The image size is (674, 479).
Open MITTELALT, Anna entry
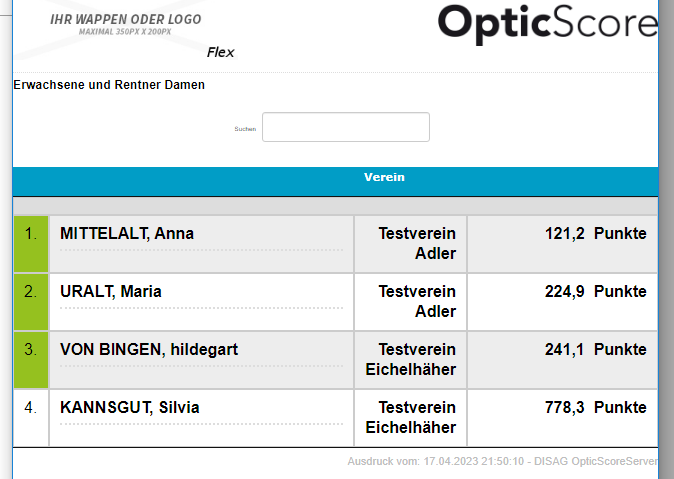[x=127, y=234]
